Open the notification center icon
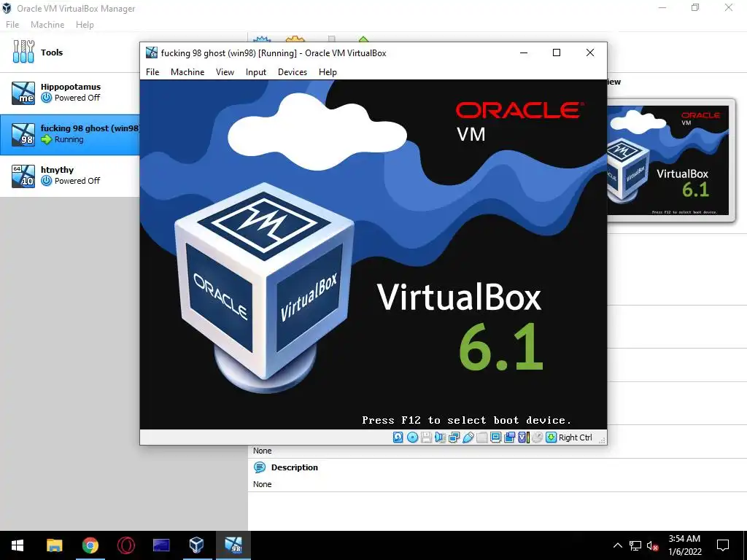The width and height of the screenshot is (747, 560). click(x=723, y=545)
